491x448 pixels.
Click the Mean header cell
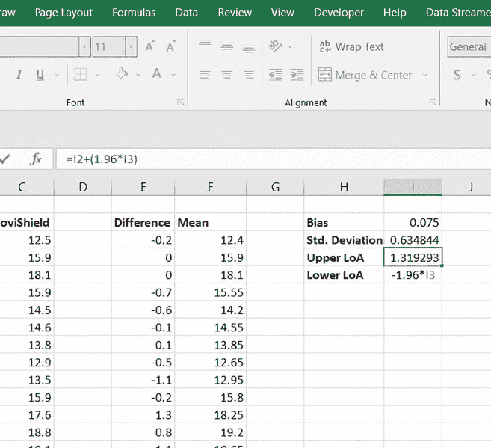pos(210,223)
